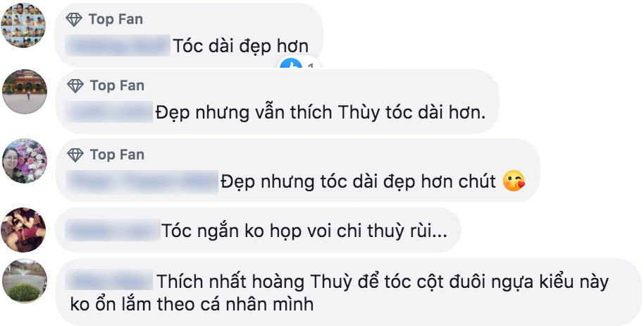Open the collage profile picture of first commenter
Viewport: 644px width, 326px height.
[23, 25]
